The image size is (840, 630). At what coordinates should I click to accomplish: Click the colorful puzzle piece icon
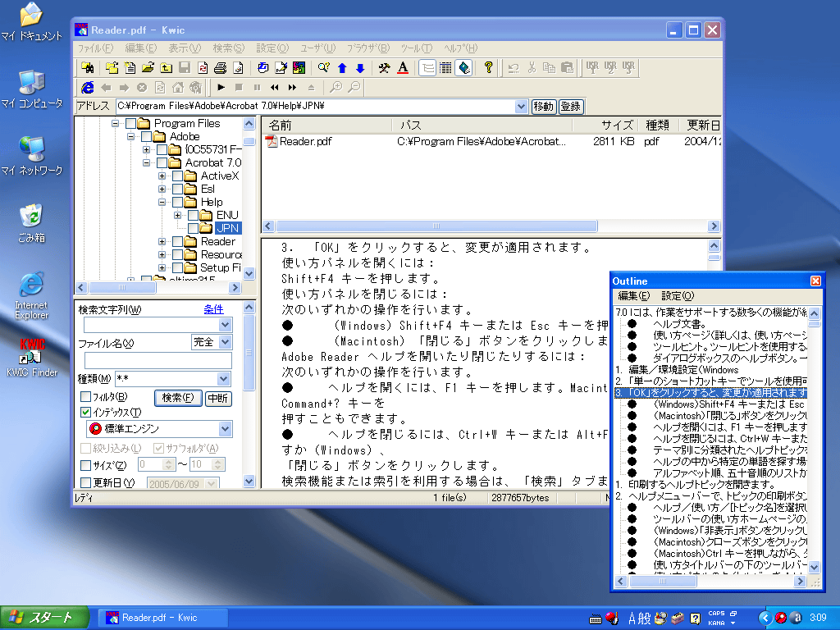click(299, 67)
